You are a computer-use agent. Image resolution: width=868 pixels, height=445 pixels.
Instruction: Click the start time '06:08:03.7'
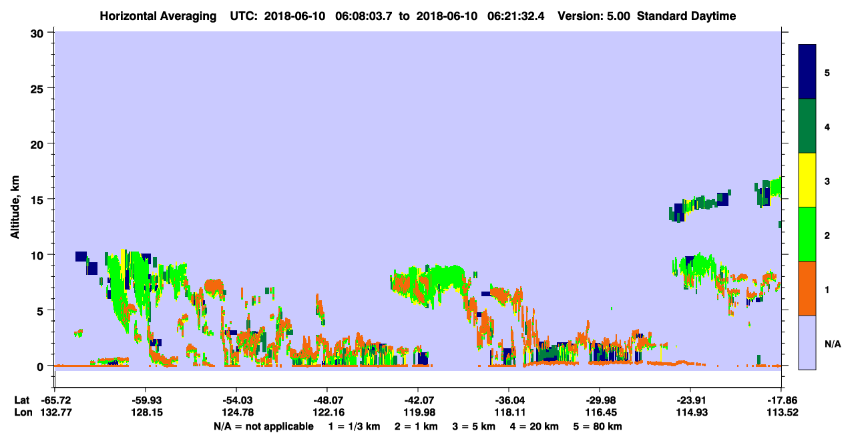click(363, 16)
